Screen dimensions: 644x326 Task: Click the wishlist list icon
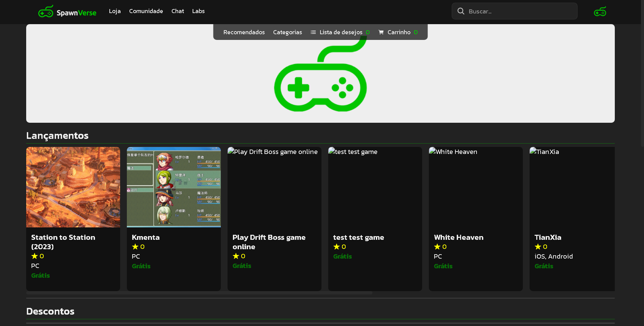[x=313, y=32]
